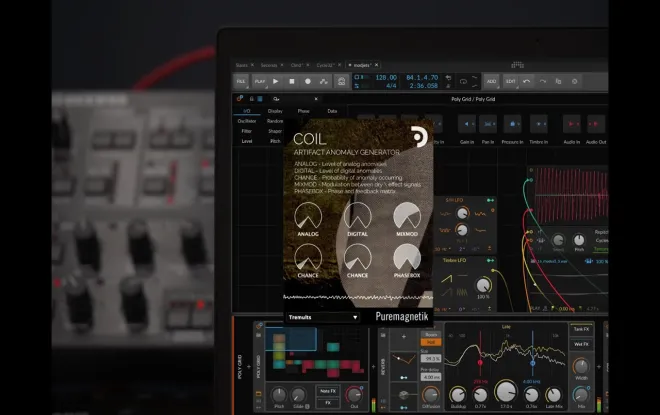660x415 pixels.
Task: Arm the global Record circle button
Action: [x=308, y=81]
